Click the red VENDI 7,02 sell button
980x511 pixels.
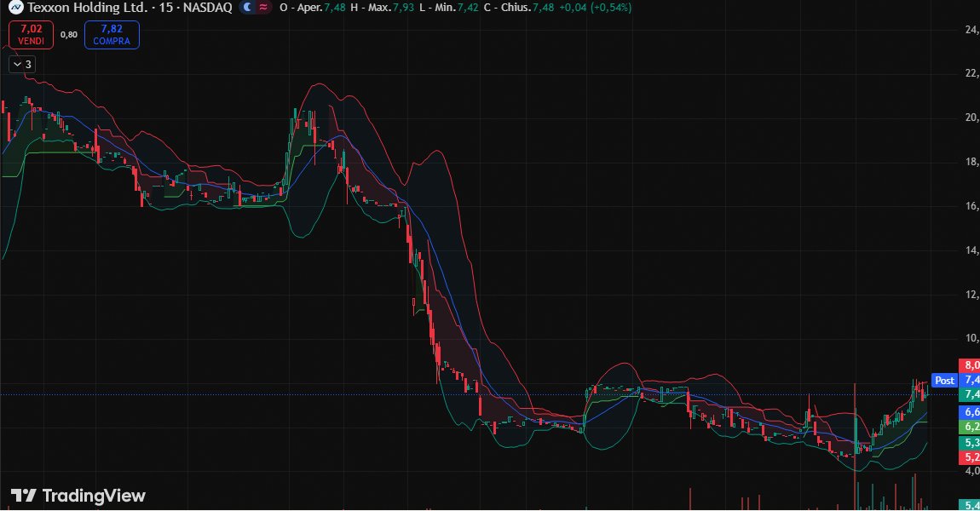point(32,35)
